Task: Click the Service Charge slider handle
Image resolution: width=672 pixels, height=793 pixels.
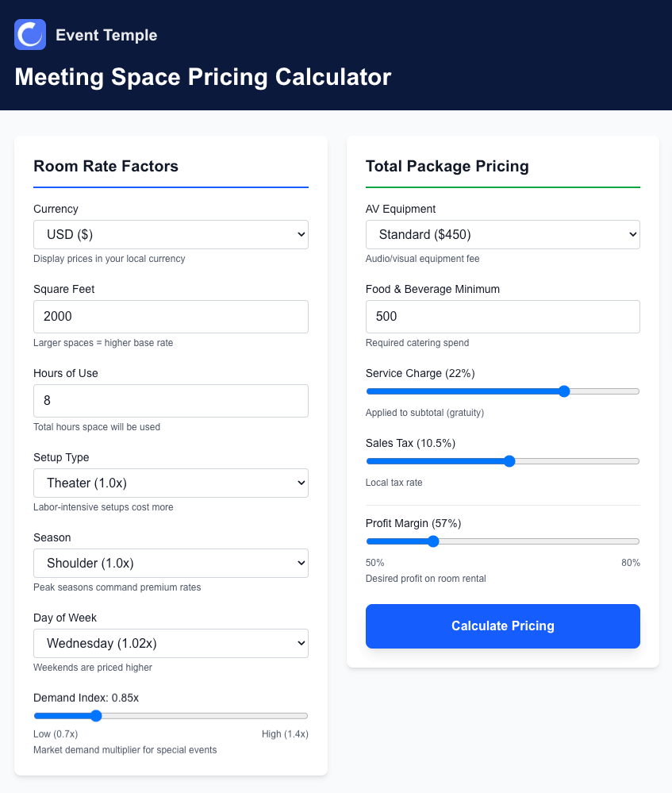Action: click(x=564, y=391)
